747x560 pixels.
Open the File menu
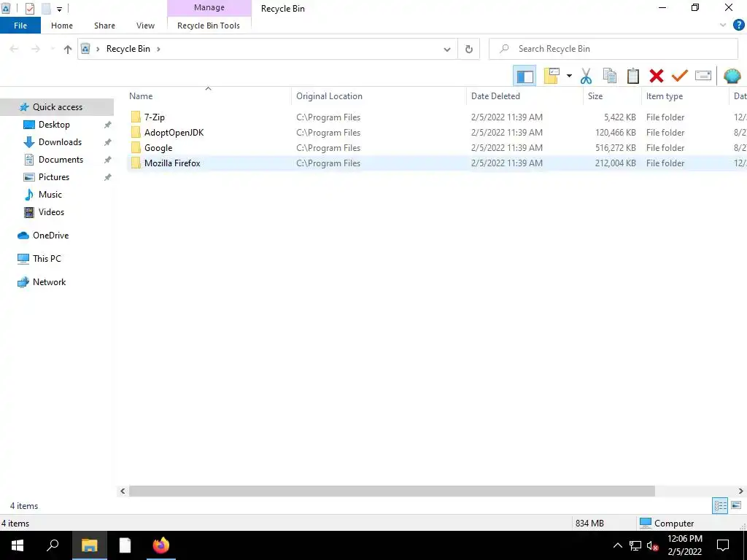point(20,26)
